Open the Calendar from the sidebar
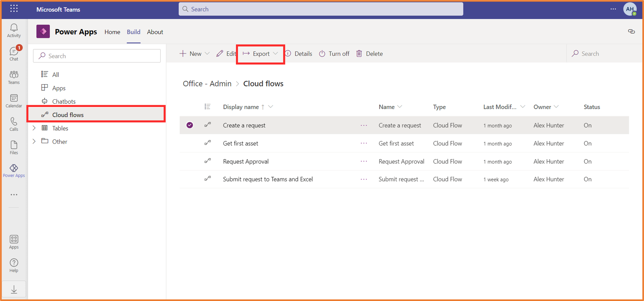 [x=13, y=100]
